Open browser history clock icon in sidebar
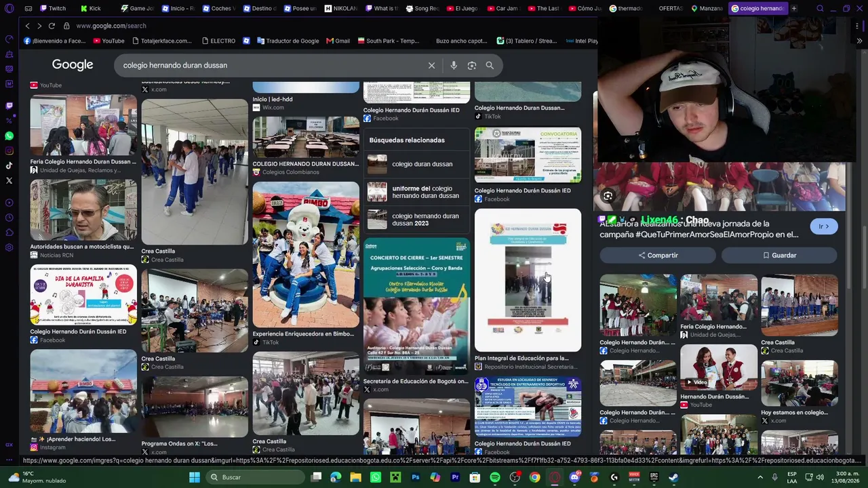868x488 pixels. pyautogui.click(x=9, y=218)
